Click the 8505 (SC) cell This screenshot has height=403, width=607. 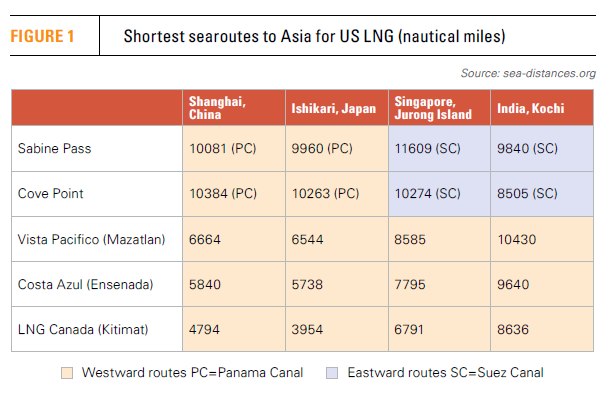(x=529, y=193)
